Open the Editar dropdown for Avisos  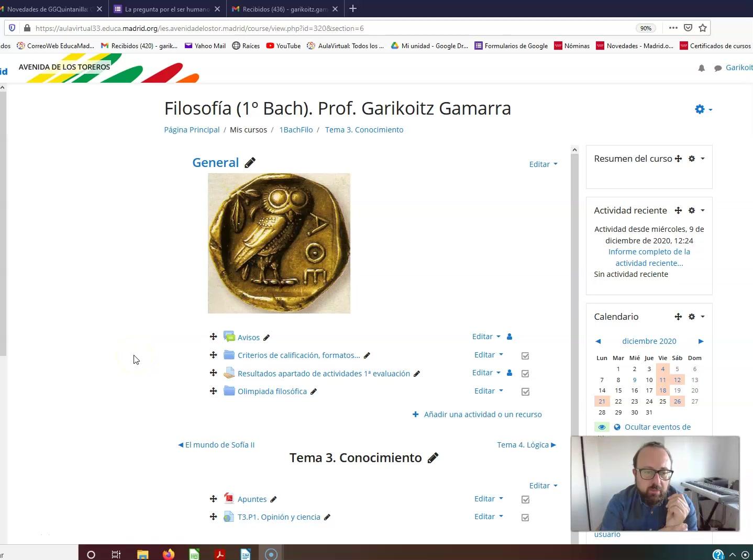[x=486, y=337]
